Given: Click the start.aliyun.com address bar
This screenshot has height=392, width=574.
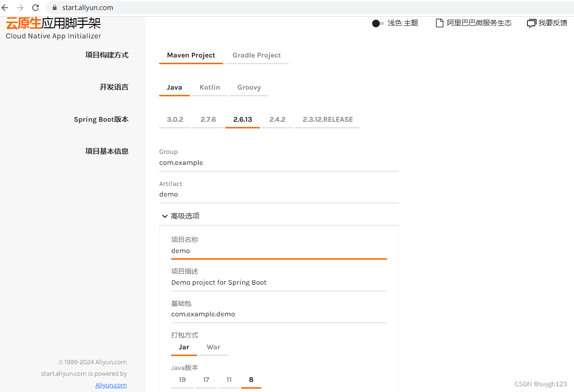Looking at the screenshot, I should click(311, 8).
